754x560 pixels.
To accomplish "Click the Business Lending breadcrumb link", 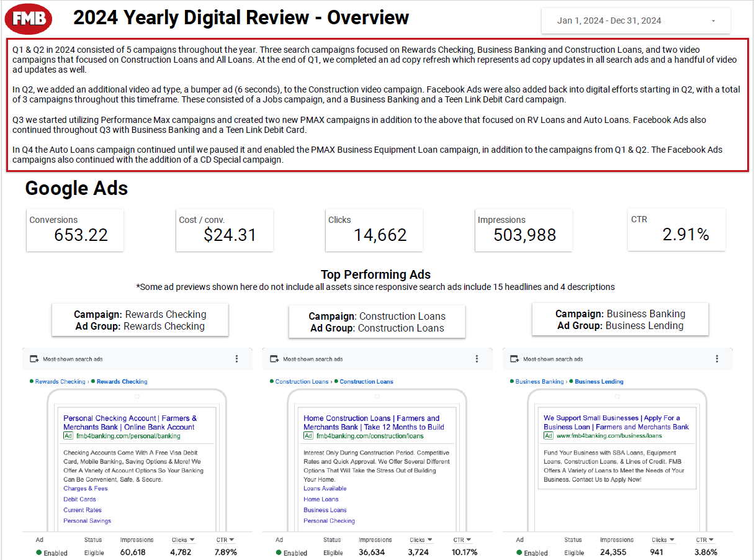I will (599, 382).
